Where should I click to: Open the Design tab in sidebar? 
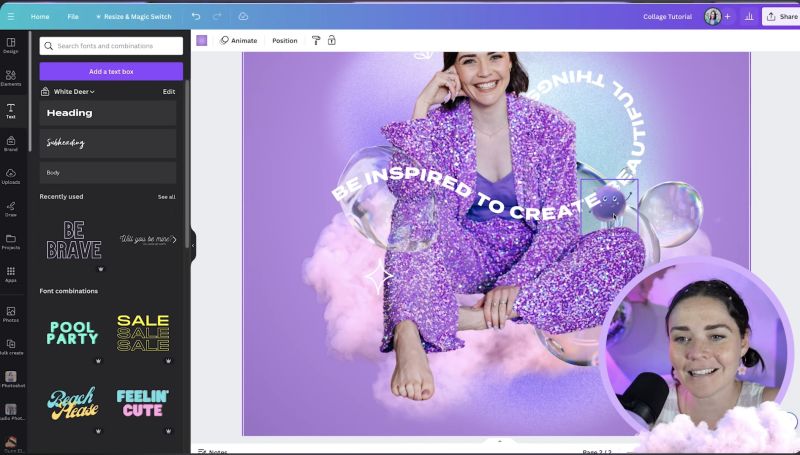(11, 45)
